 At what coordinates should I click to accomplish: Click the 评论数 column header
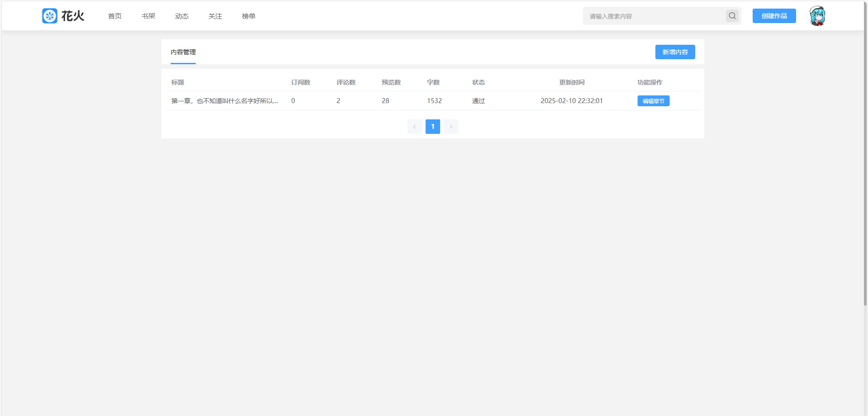[x=346, y=82]
